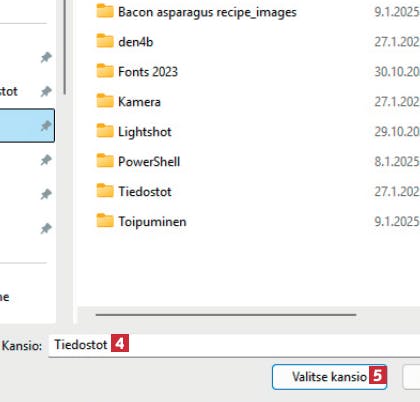Select the PowerShell folder icon

click(x=105, y=161)
